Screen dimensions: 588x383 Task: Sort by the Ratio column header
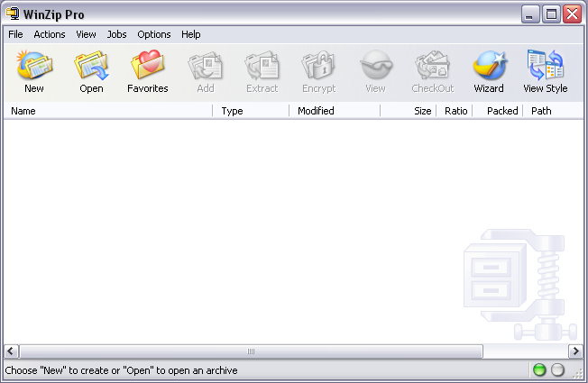(x=455, y=111)
